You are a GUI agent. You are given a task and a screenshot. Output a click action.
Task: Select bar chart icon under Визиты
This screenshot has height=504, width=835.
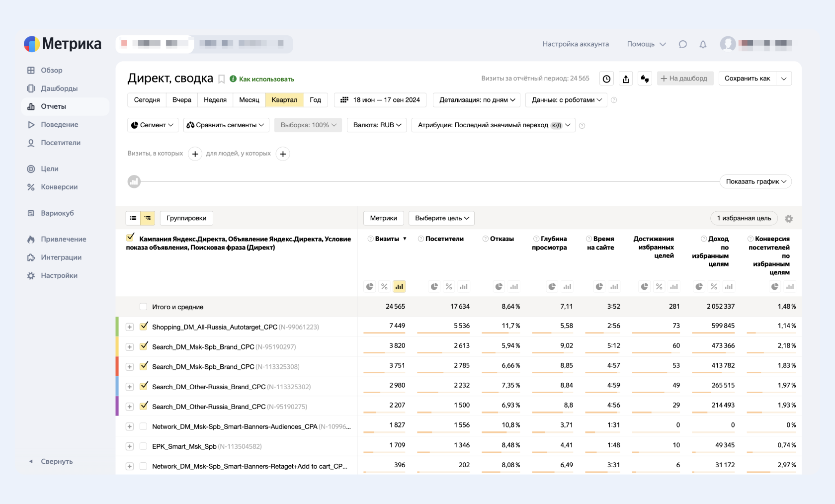point(399,286)
